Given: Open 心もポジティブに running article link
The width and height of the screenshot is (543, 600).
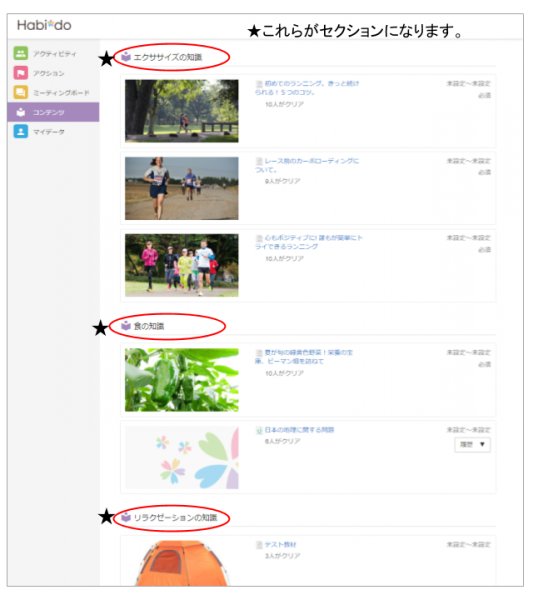Looking at the screenshot, I should coord(309,242).
